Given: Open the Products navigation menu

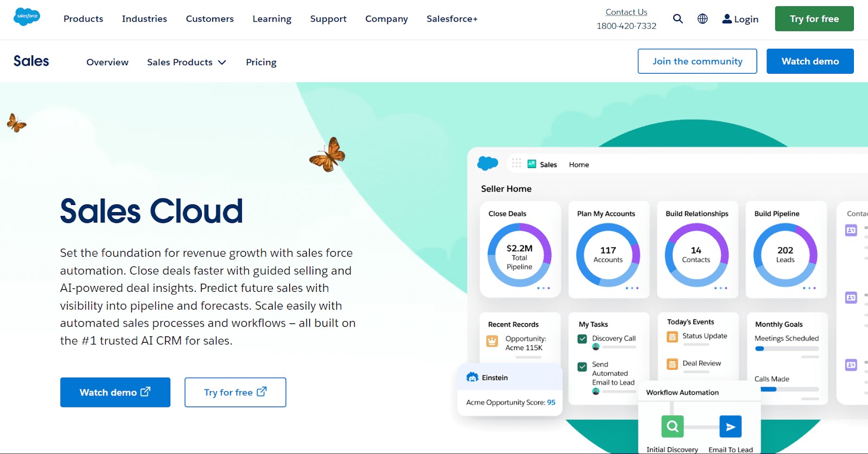Looking at the screenshot, I should [x=83, y=19].
